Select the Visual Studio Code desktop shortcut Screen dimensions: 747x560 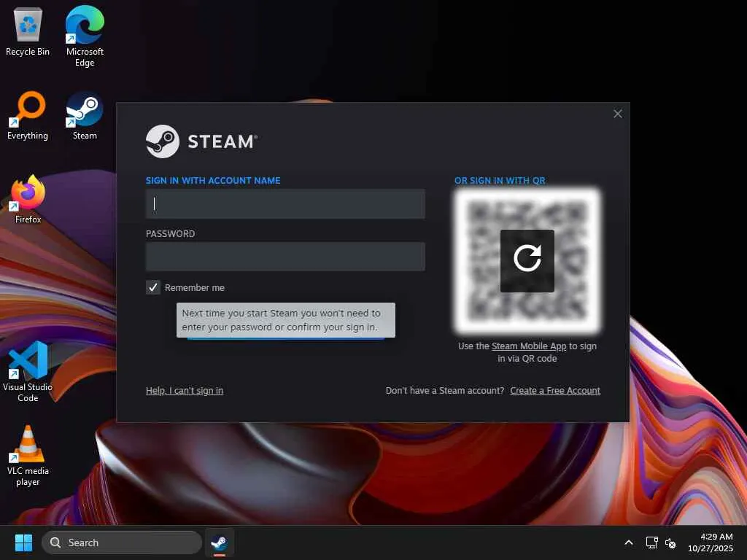tap(28, 371)
